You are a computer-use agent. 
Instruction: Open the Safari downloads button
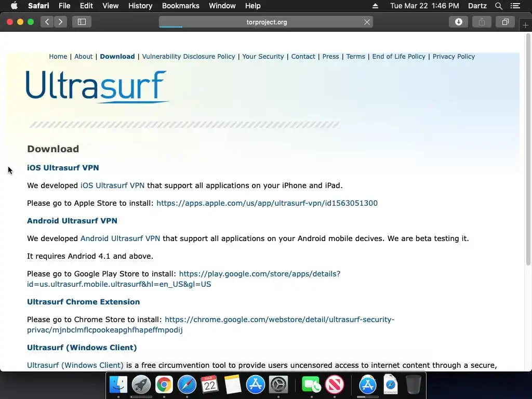coord(458,22)
